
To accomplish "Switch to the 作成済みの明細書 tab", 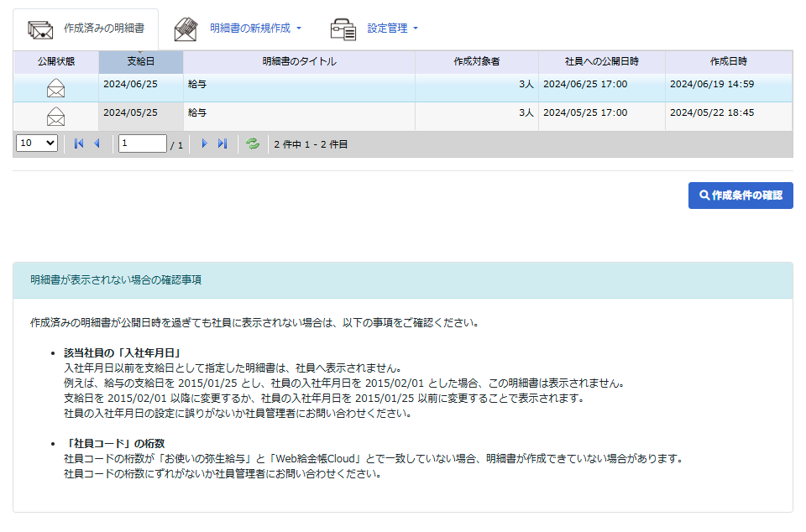I will [103, 29].
